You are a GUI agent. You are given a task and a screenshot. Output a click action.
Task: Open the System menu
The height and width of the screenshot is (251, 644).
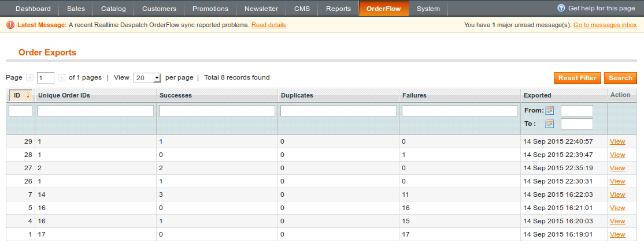coord(428,9)
